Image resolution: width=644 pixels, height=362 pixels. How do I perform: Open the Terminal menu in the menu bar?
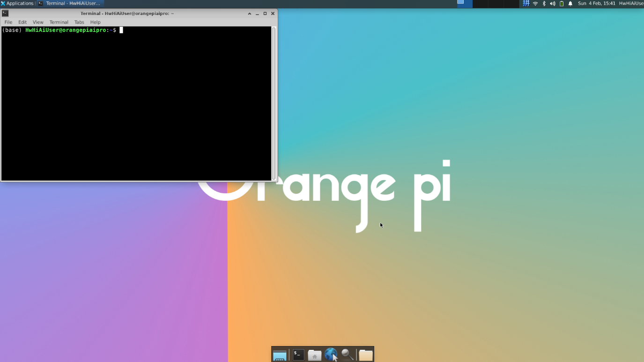point(59,22)
